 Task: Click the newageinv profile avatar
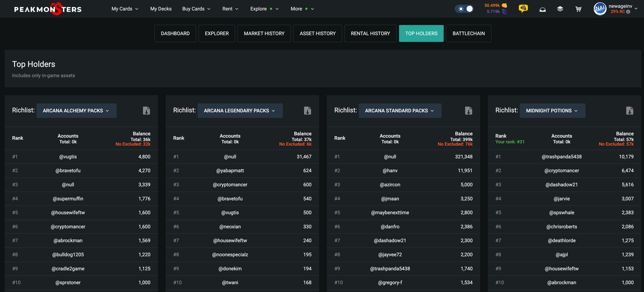(x=600, y=9)
